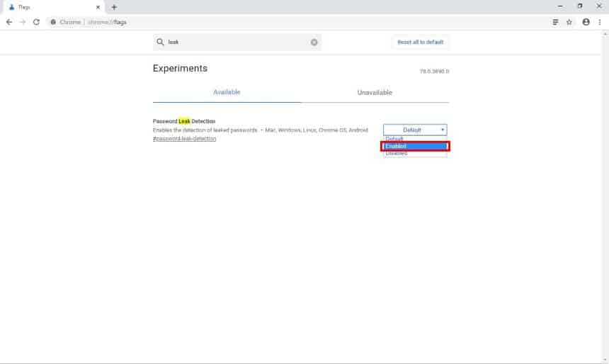Screen dimensions: 609x364
Task: Select the Flags tab in the tab strip
Action: pos(52,7)
